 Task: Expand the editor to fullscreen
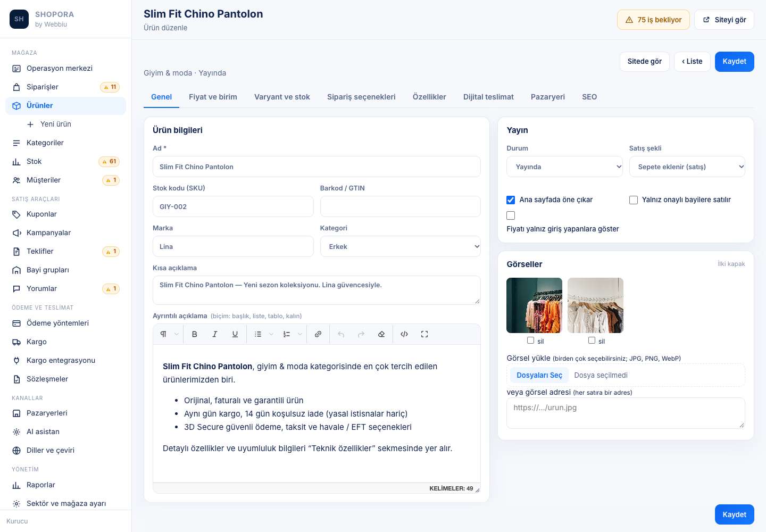click(424, 334)
